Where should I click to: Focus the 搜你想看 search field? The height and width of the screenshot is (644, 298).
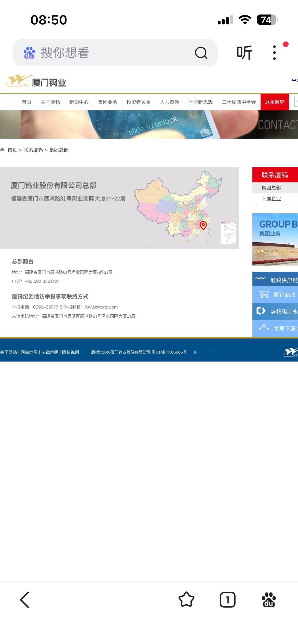pos(115,53)
